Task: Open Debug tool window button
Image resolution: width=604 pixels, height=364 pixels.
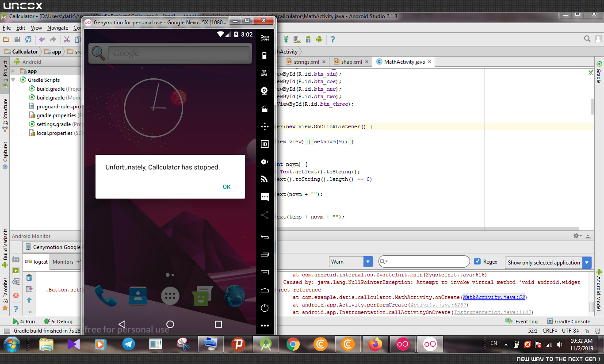Action: pos(58,322)
